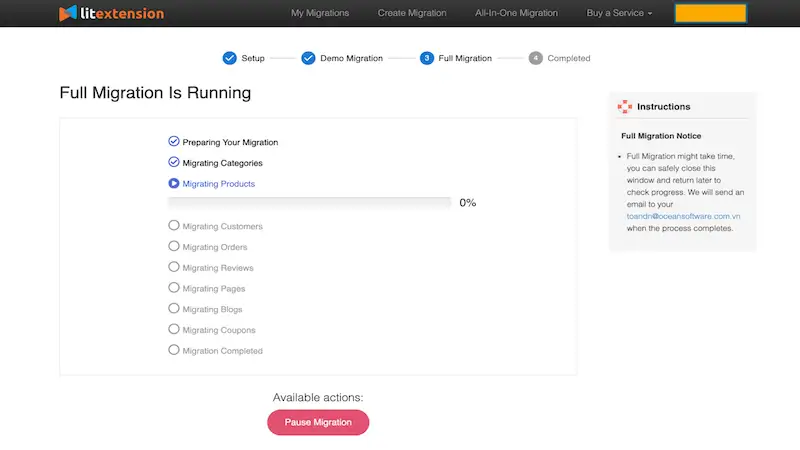Image resolution: width=800 pixels, height=450 pixels.
Task: Open My Migrations in the navigation bar
Action: click(x=320, y=13)
